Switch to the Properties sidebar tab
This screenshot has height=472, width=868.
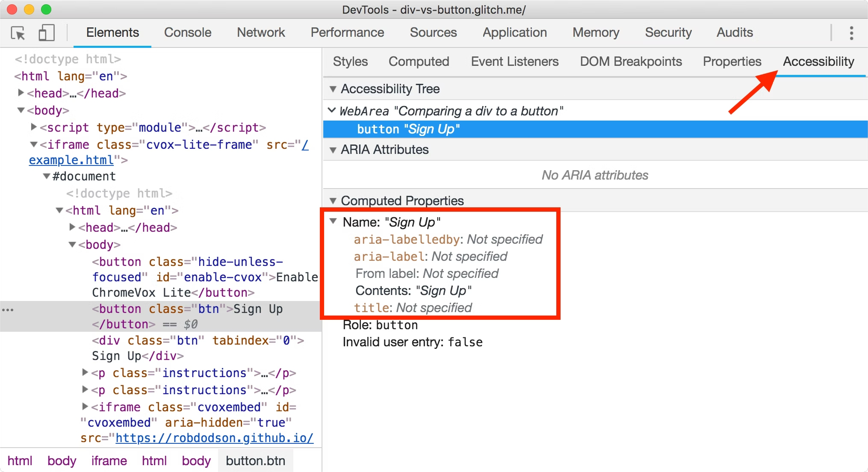coord(732,62)
